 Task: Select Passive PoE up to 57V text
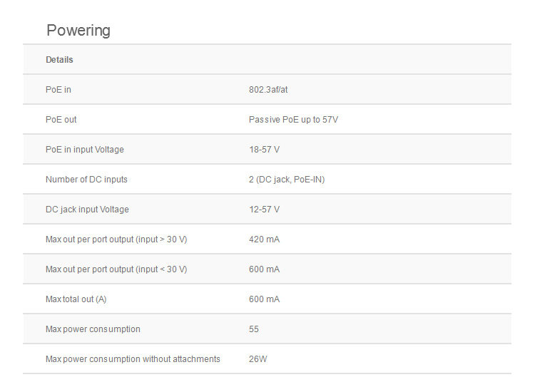[293, 120]
